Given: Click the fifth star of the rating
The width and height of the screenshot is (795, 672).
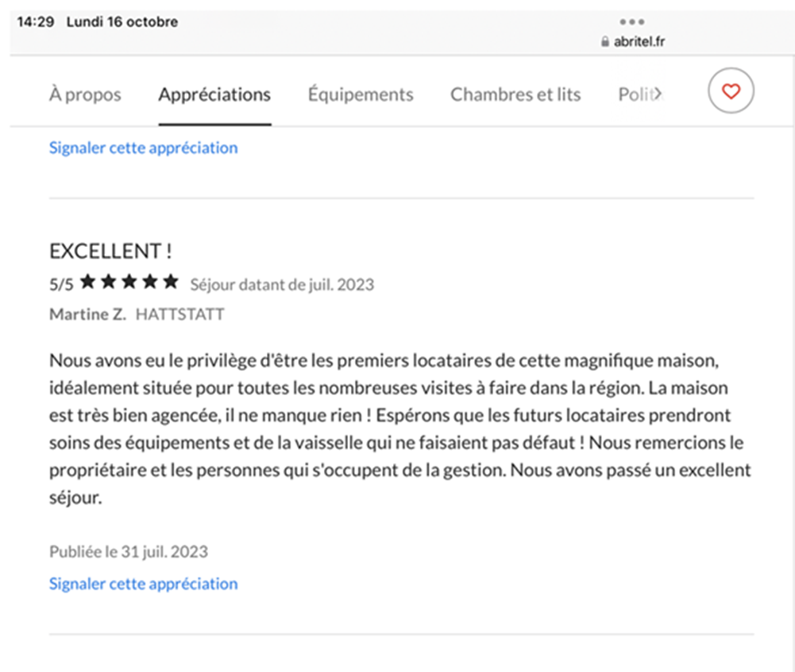Looking at the screenshot, I should click(x=170, y=282).
